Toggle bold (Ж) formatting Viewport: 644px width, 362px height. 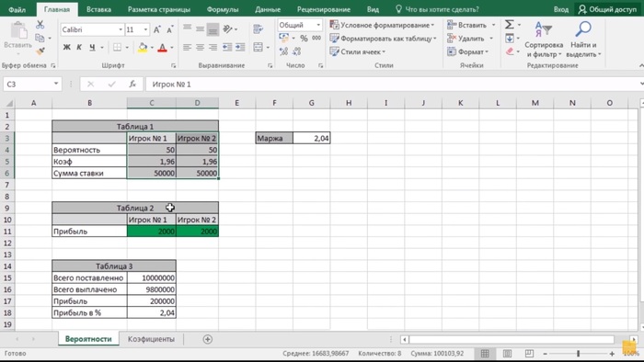pos(66,48)
